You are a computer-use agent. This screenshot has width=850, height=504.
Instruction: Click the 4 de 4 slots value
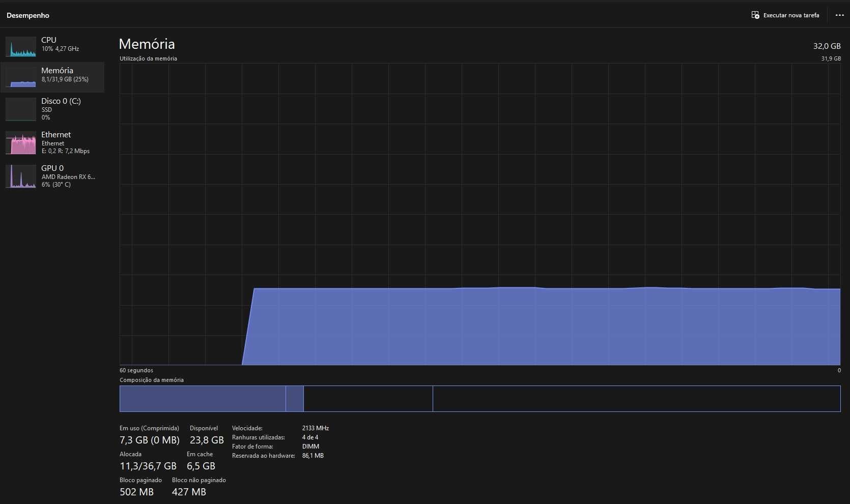point(310,437)
